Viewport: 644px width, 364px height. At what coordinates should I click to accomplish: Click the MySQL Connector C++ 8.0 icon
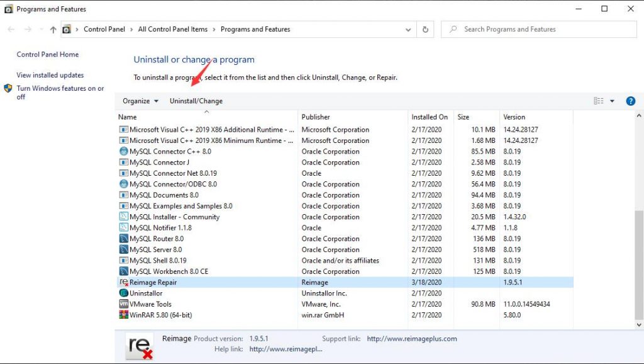point(124,151)
